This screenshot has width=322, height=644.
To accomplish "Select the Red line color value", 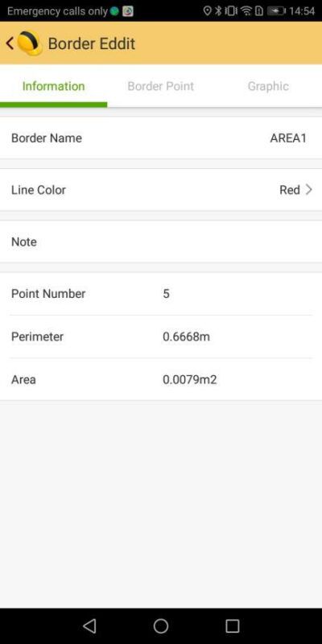I will click(x=290, y=190).
